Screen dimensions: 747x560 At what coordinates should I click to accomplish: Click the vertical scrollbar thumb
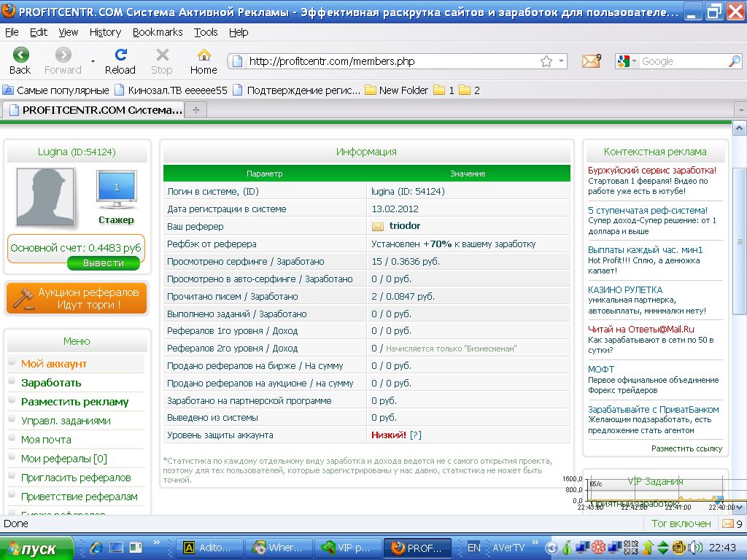740,241
